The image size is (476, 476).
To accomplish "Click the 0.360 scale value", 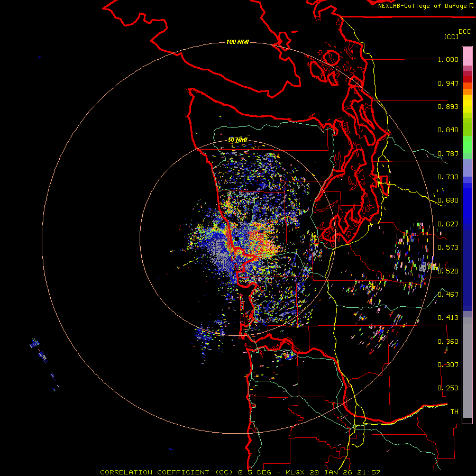I will tap(448, 341).
